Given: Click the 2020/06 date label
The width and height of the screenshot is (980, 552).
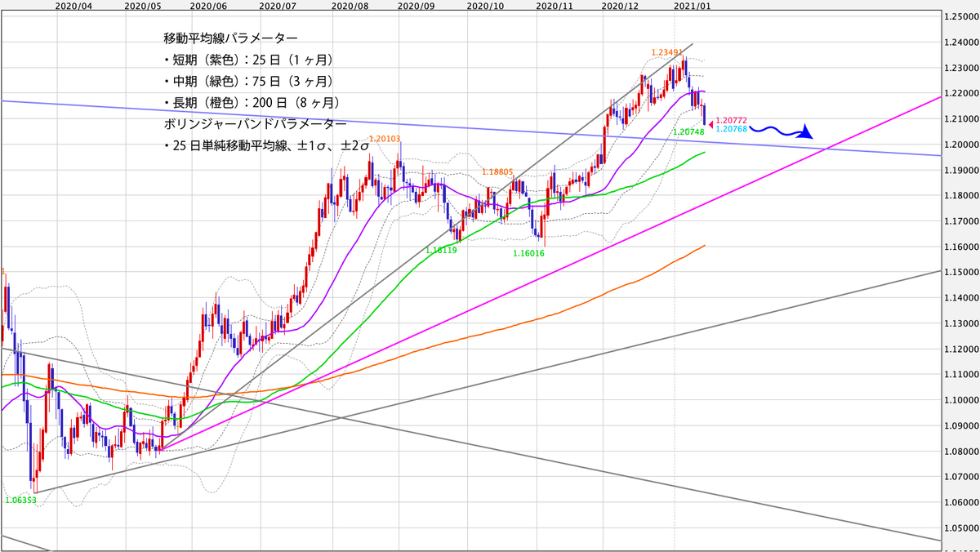Looking at the screenshot, I should pyautogui.click(x=209, y=5).
